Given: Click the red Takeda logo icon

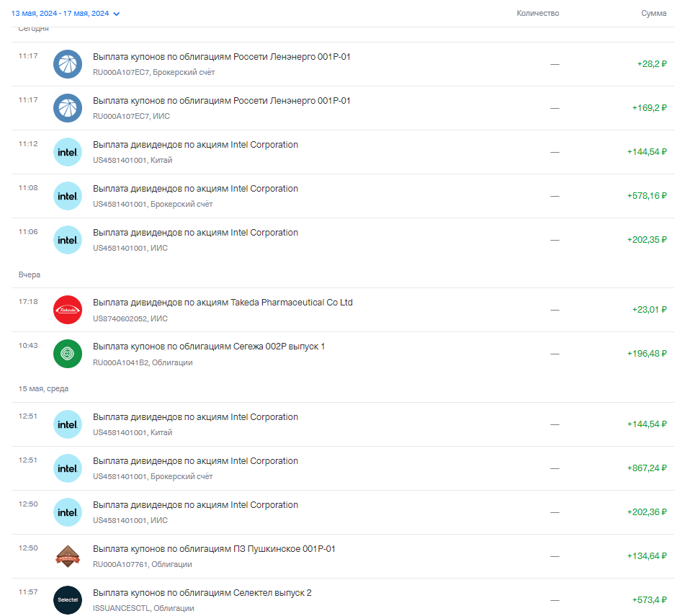Looking at the screenshot, I should tap(68, 310).
